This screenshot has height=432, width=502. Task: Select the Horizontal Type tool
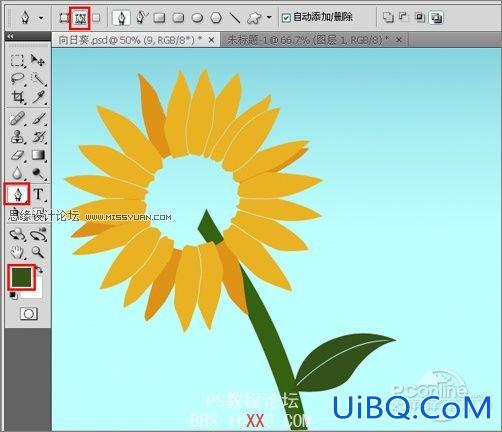(39, 194)
